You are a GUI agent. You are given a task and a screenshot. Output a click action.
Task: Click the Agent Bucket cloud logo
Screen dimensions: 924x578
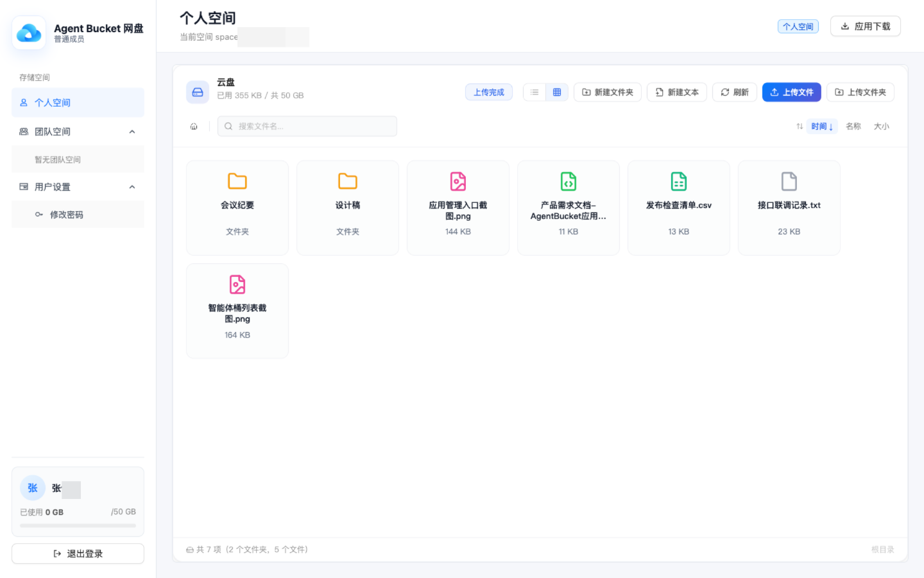[29, 33]
